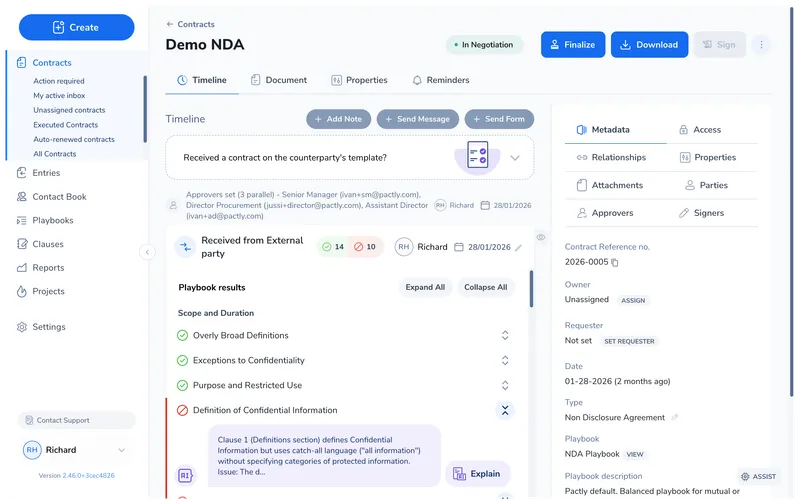This screenshot has height=504, width=800.
Task: Click the Back to Contracts breadcrumb link
Action: click(x=190, y=24)
